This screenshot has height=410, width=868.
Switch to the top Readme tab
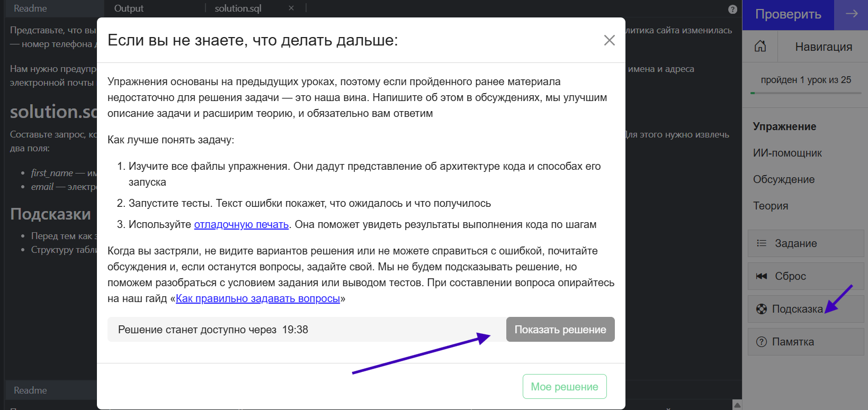click(x=30, y=8)
